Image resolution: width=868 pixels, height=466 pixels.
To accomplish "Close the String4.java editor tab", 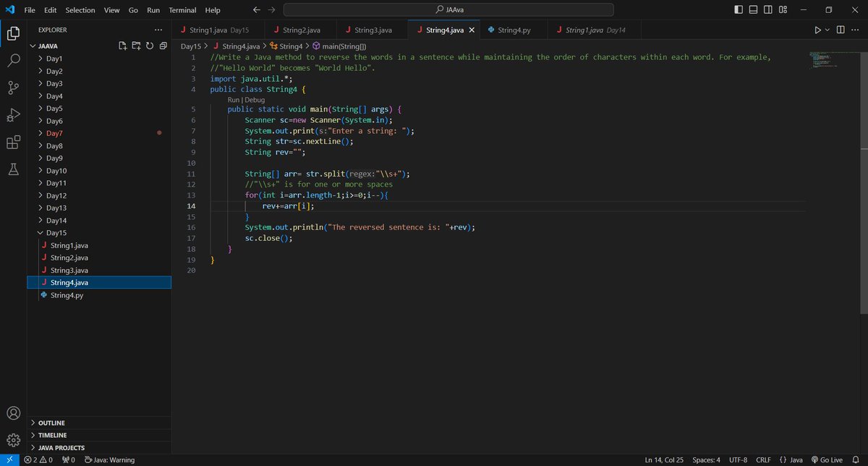I will pos(472,30).
